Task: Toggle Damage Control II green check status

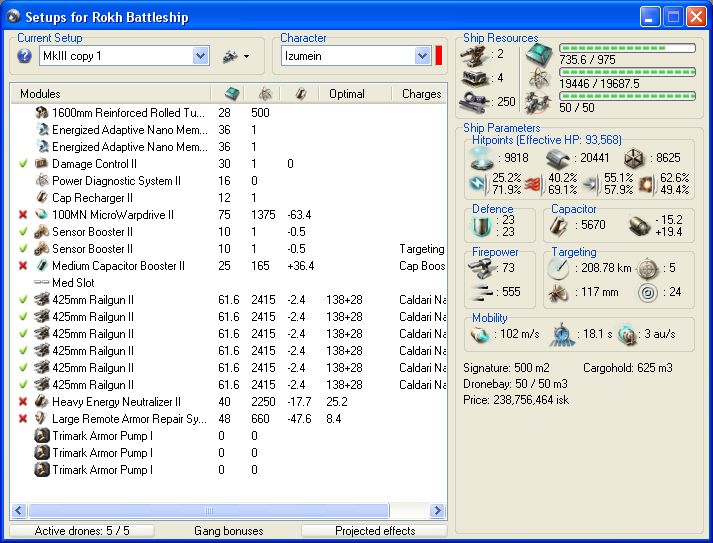Action: (x=23, y=164)
